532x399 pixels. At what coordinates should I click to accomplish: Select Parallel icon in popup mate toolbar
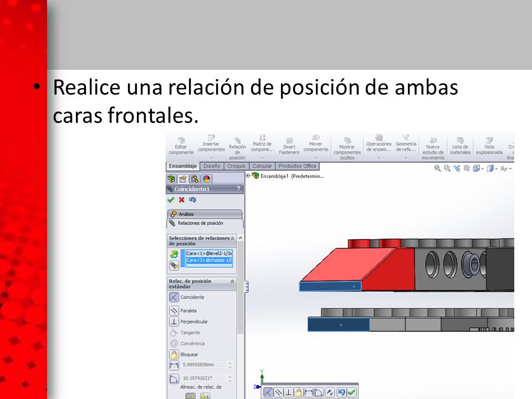(x=278, y=392)
